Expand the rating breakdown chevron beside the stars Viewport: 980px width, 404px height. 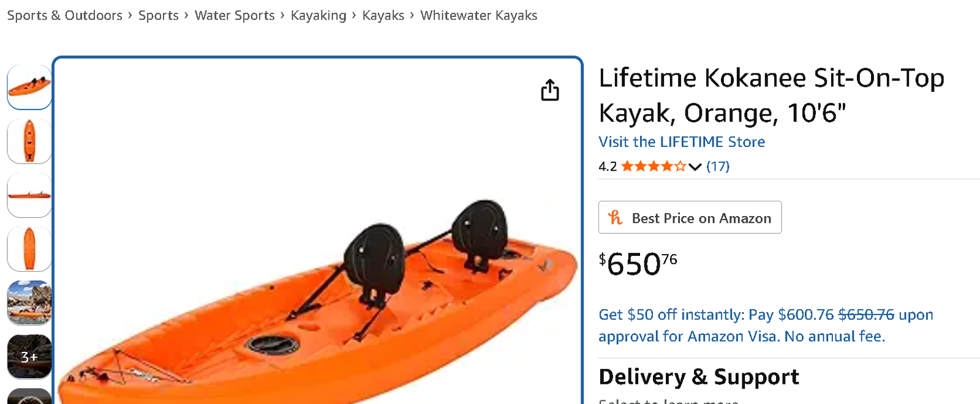[695, 166]
